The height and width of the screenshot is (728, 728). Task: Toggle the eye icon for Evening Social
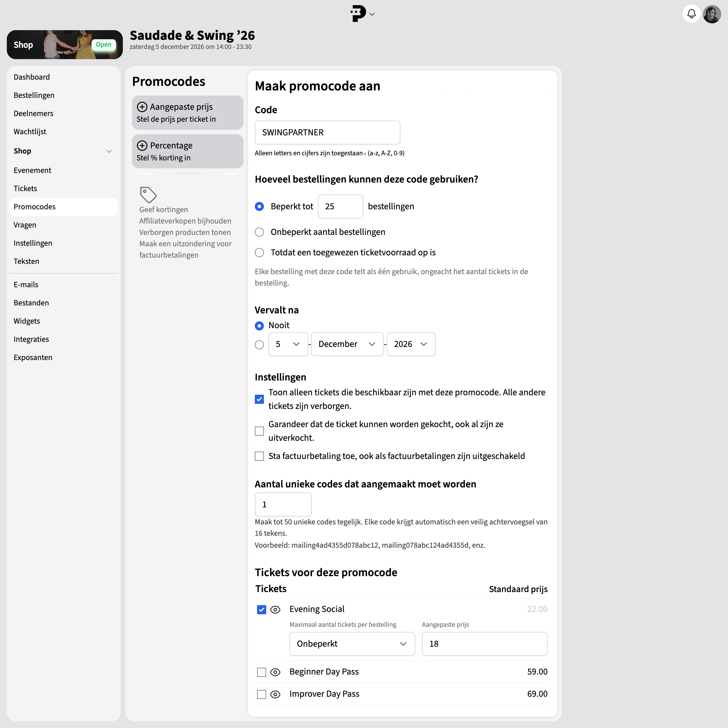pyautogui.click(x=276, y=610)
